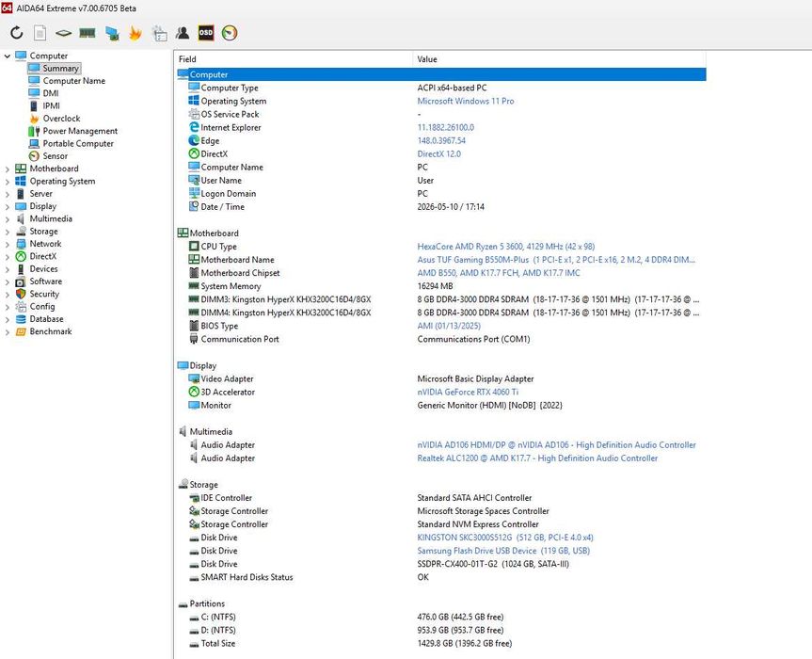Image resolution: width=812 pixels, height=659 pixels.
Task: Select Computer Name in the tree
Action: pyautogui.click(x=74, y=81)
